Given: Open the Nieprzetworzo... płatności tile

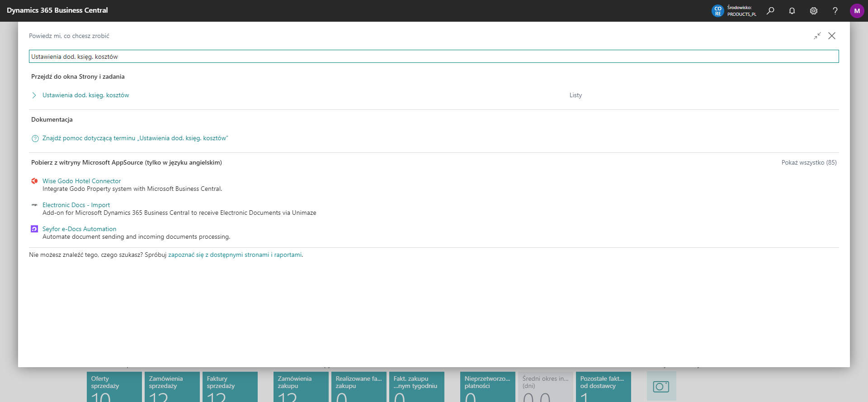Looking at the screenshot, I should [x=488, y=387].
